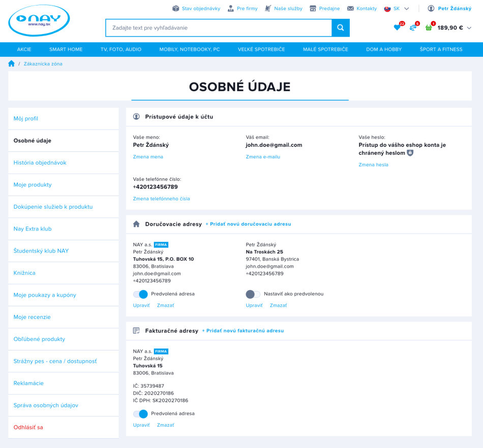
Task: Click into the search text field
Action: (x=219, y=28)
